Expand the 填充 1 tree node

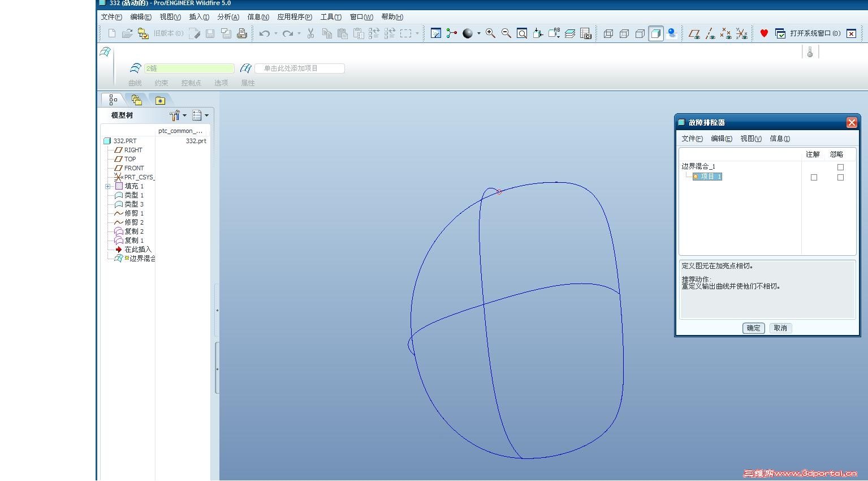(x=107, y=186)
